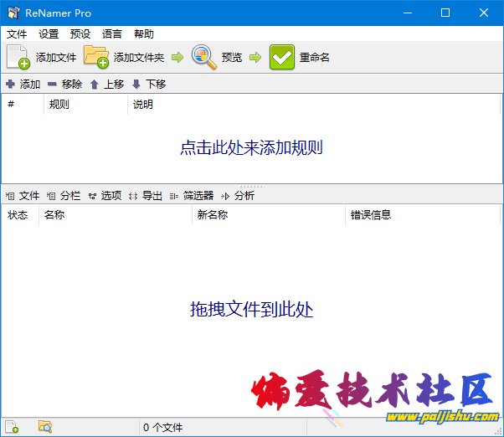The height and width of the screenshot is (437, 504).
Task: Open the 筛选器 filters dropdown
Action: (198, 196)
